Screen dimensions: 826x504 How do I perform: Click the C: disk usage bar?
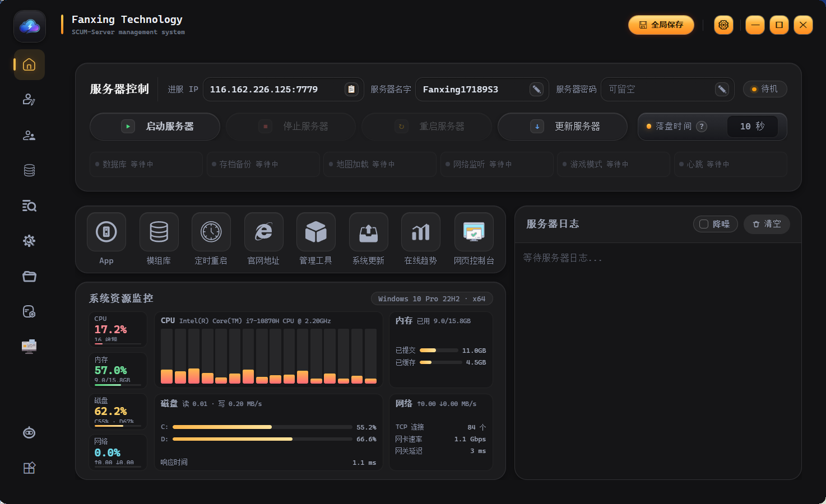point(262,427)
